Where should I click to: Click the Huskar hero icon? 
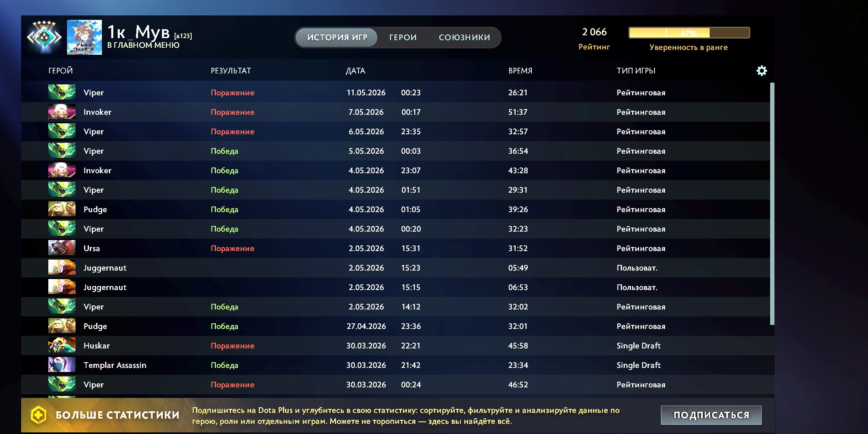click(x=62, y=346)
